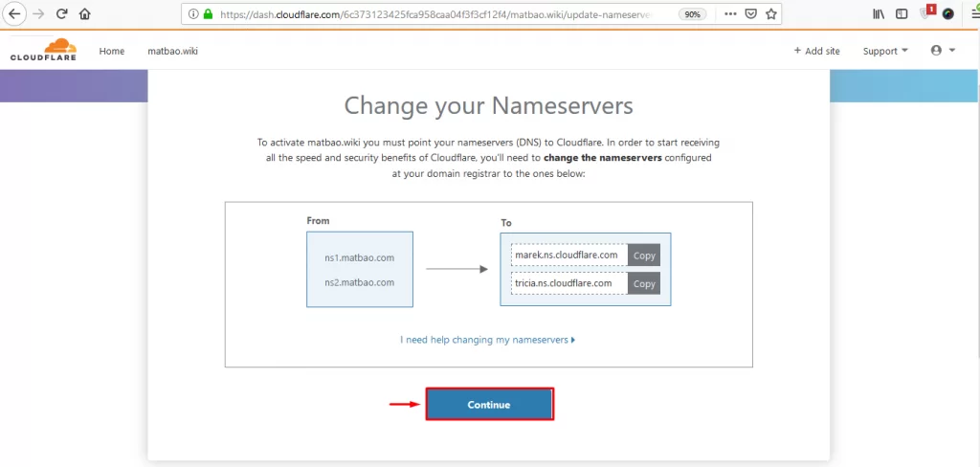
Task: Open the user account dropdown
Action: tap(943, 51)
